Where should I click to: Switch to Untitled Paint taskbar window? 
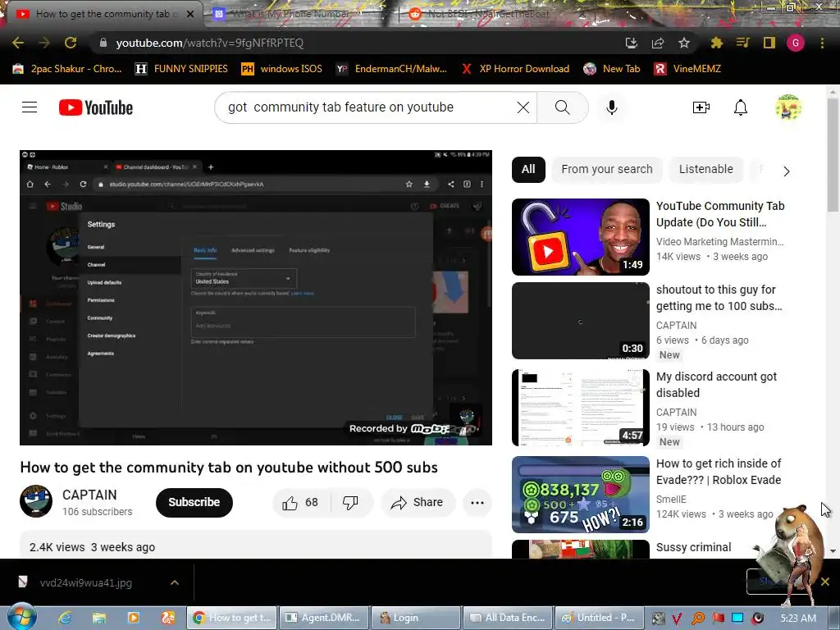tap(599, 618)
